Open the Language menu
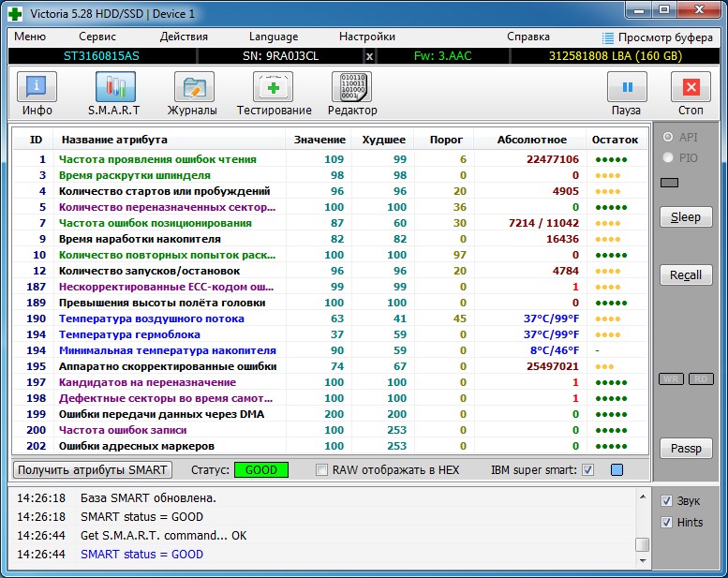 tap(274, 37)
